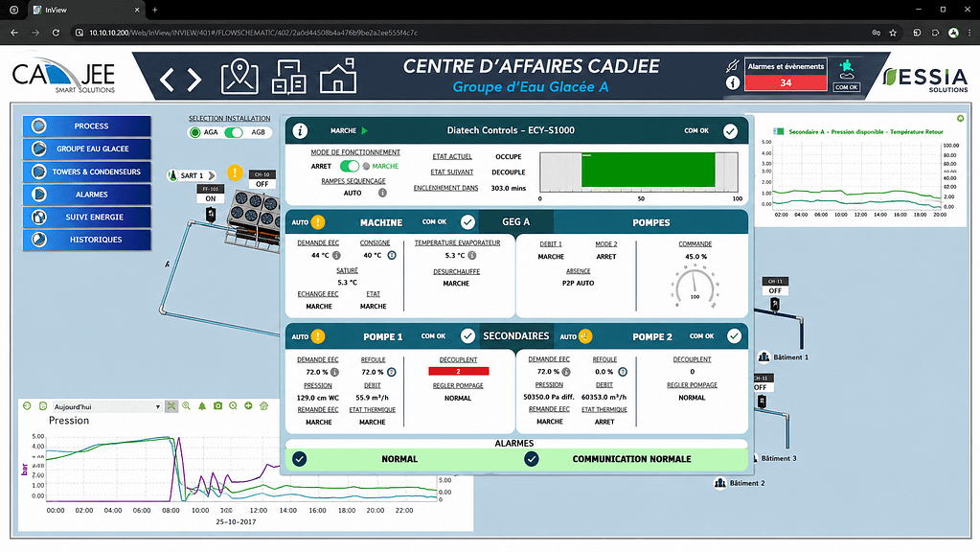
Task: Open the Aujourd'hui date range dropdown
Action: [x=107, y=407]
